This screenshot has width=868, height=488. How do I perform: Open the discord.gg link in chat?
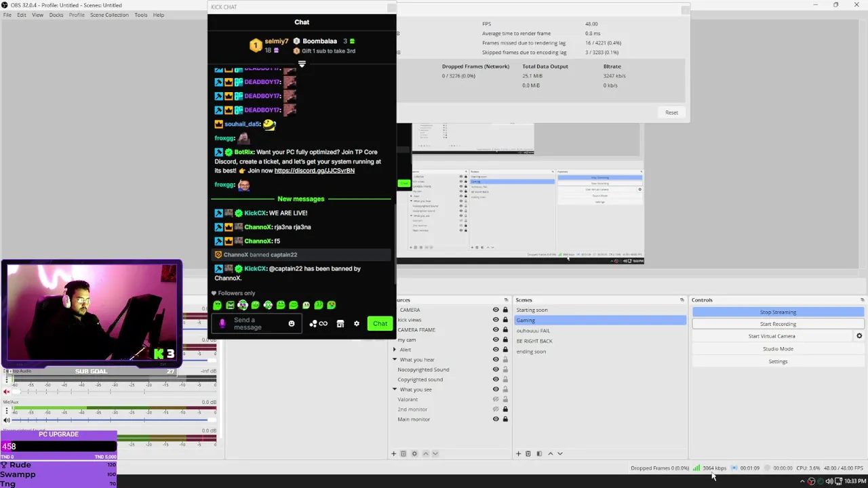(314, 171)
